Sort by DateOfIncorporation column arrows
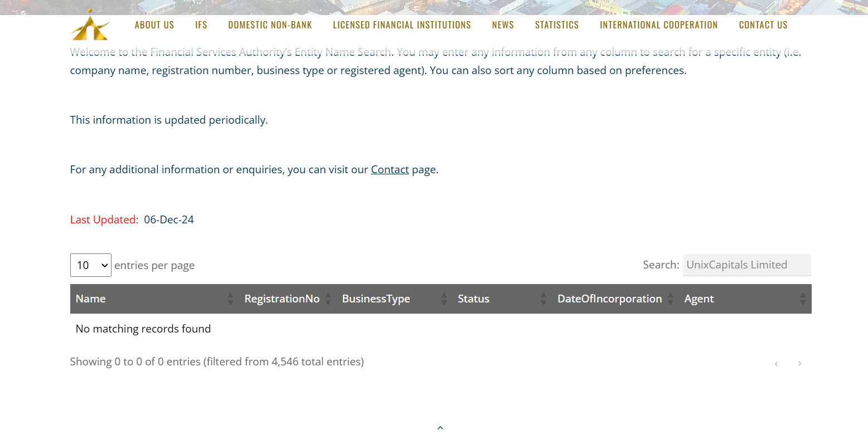This screenshot has height=435, width=868. tap(671, 299)
